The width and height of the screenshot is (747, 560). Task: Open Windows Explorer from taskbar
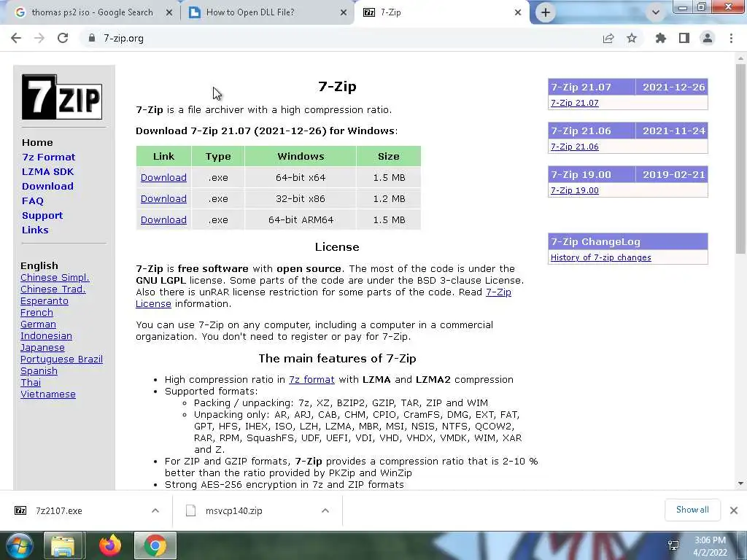point(63,545)
